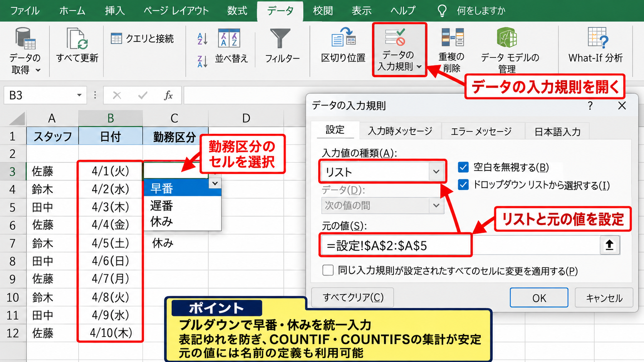Open データ モデルの管理
The width and height of the screenshot is (644, 362).
click(x=509, y=50)
